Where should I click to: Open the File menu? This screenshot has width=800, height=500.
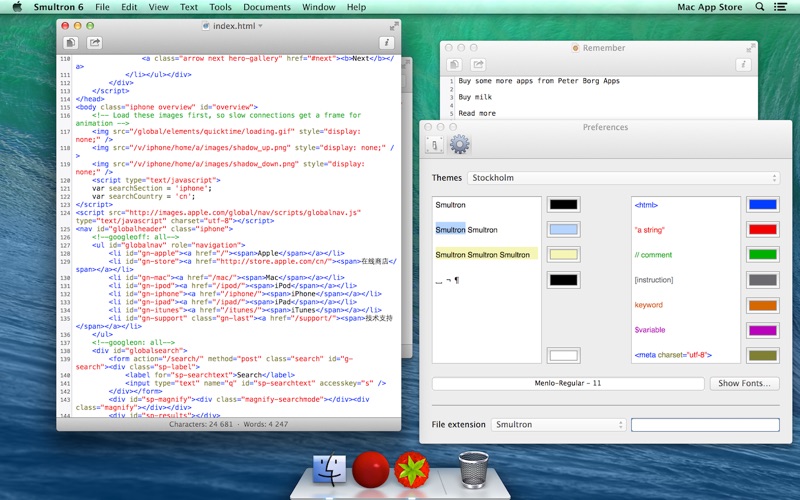pyautogui.click(x=102, y=7)
